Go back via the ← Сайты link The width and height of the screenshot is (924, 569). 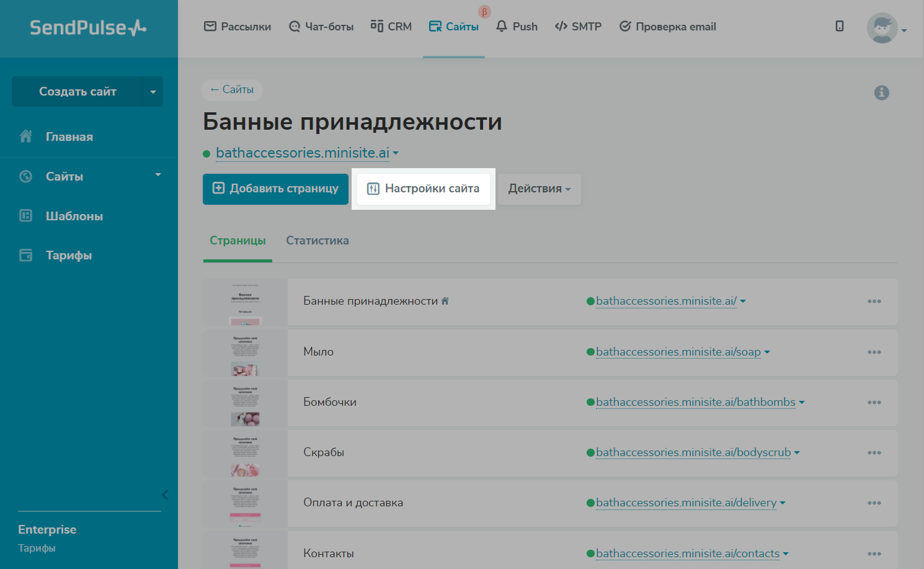pos(232,90)
